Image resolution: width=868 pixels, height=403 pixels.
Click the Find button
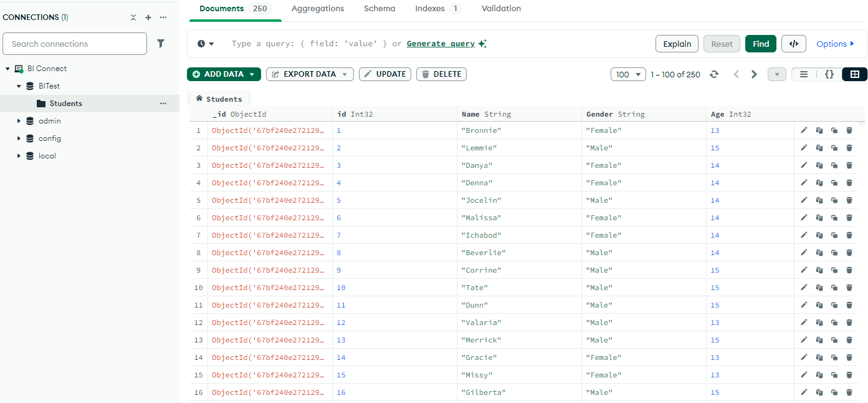coord(760,43)
